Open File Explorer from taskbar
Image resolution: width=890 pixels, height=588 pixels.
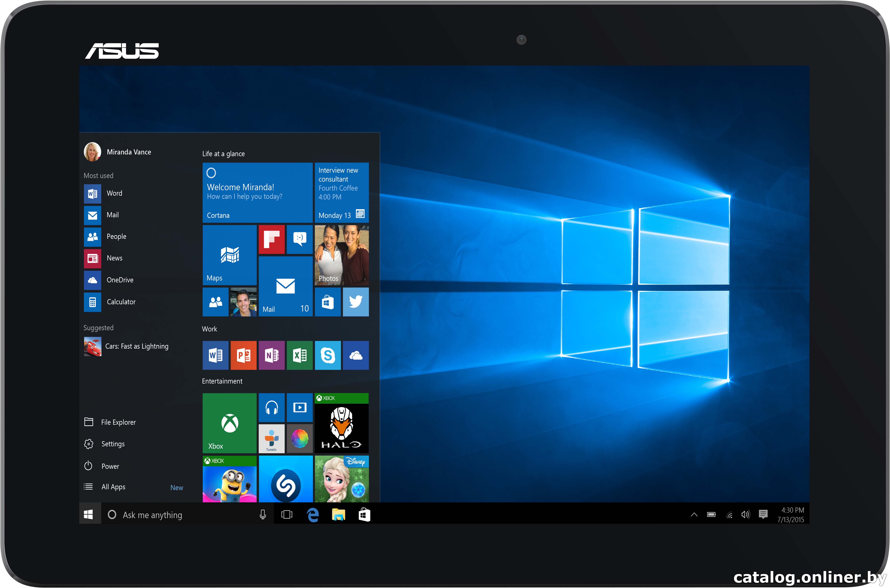(339, 514)
